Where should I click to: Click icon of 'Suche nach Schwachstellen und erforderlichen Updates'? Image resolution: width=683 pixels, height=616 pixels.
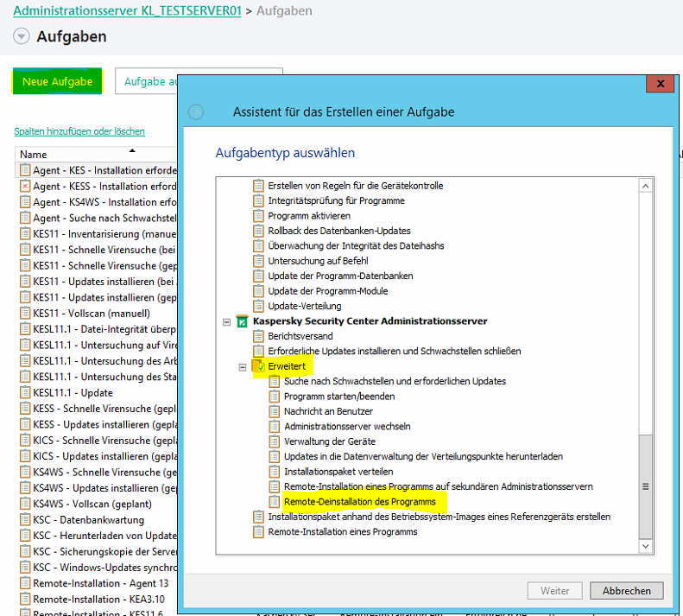[274, 382]
